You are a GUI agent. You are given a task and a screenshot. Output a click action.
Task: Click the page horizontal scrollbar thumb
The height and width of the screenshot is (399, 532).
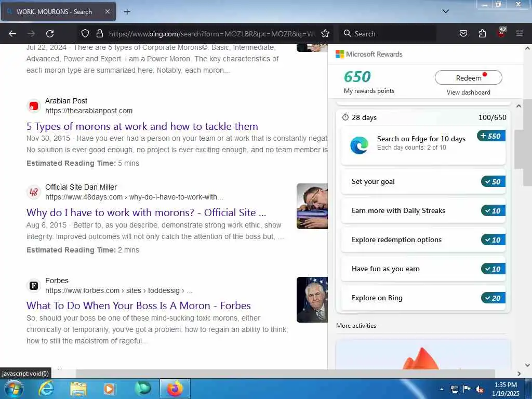coord(285,374)
